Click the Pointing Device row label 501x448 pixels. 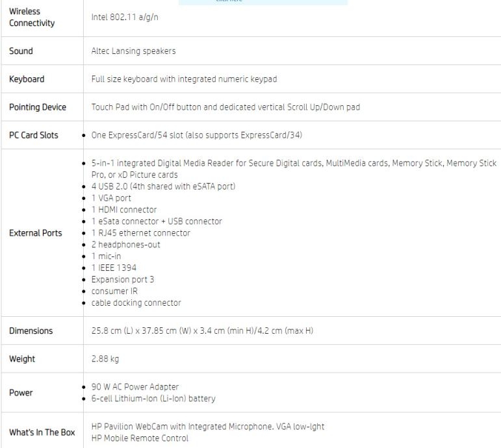tap(38, 107)
